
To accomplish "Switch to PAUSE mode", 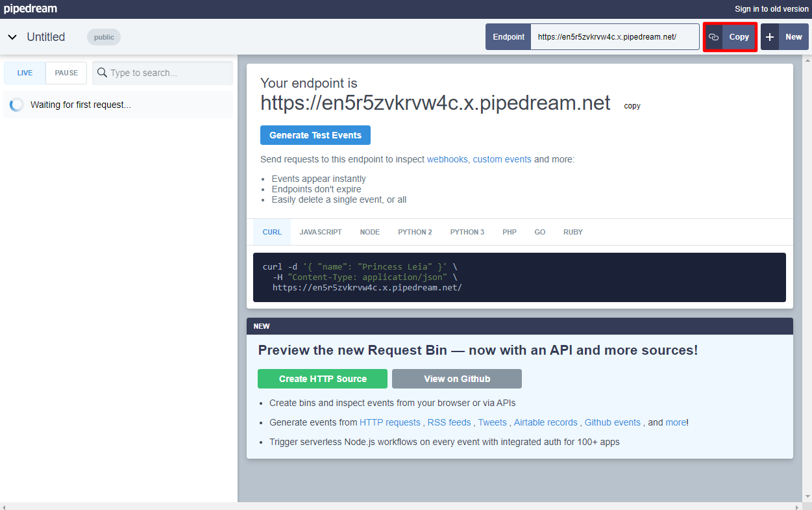I will (66, 73).
